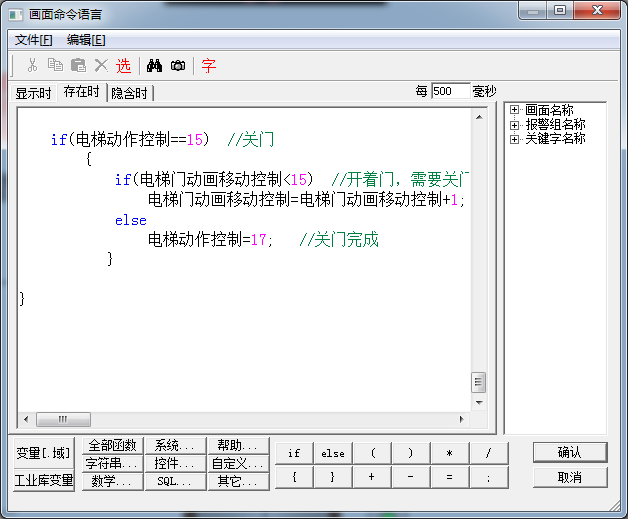Click horizontal scrollbar right arrow
Viewport: 628px width, 519px height.
[461, 420]
